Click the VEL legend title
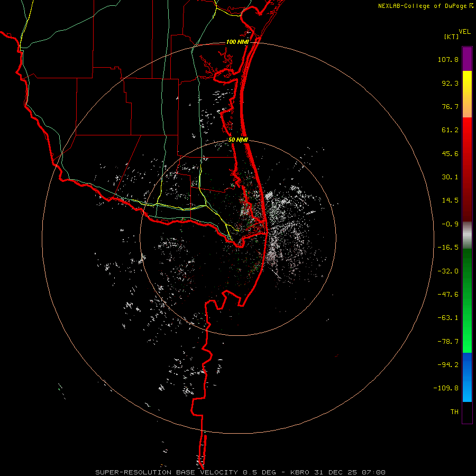This screenshot has width=476, height=476. (x=464, y=32)
